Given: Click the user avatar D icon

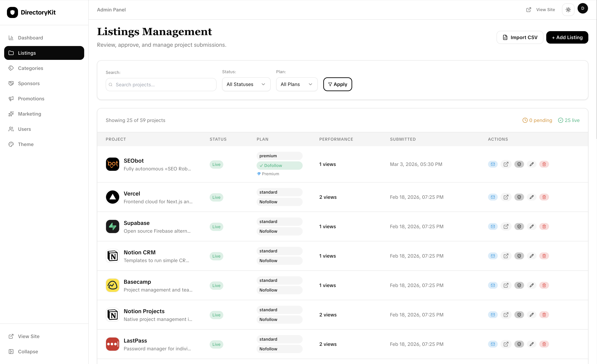Looking at the screenshot, I should pos(582,8).
